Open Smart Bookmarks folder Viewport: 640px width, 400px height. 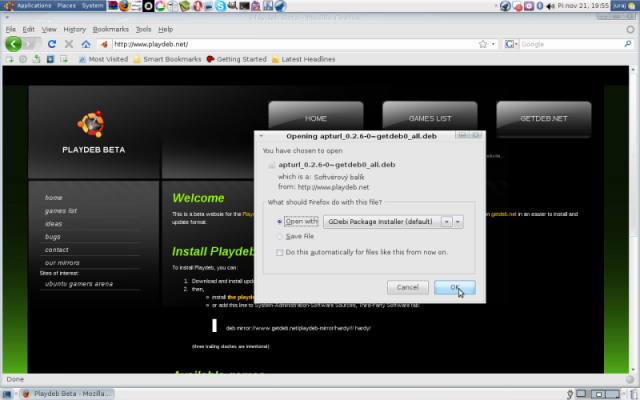coord(167,59)
